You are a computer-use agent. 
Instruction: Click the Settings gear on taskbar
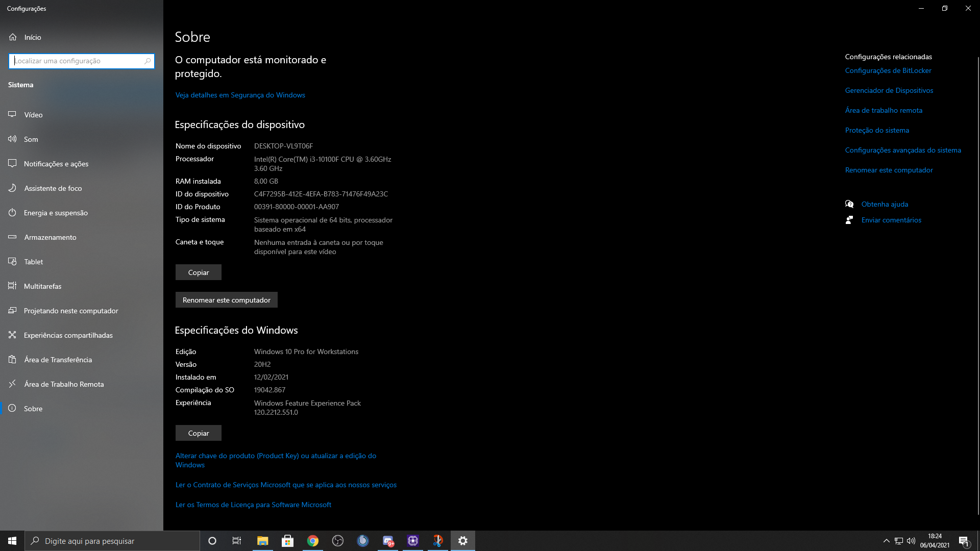[x=463, y=541]
